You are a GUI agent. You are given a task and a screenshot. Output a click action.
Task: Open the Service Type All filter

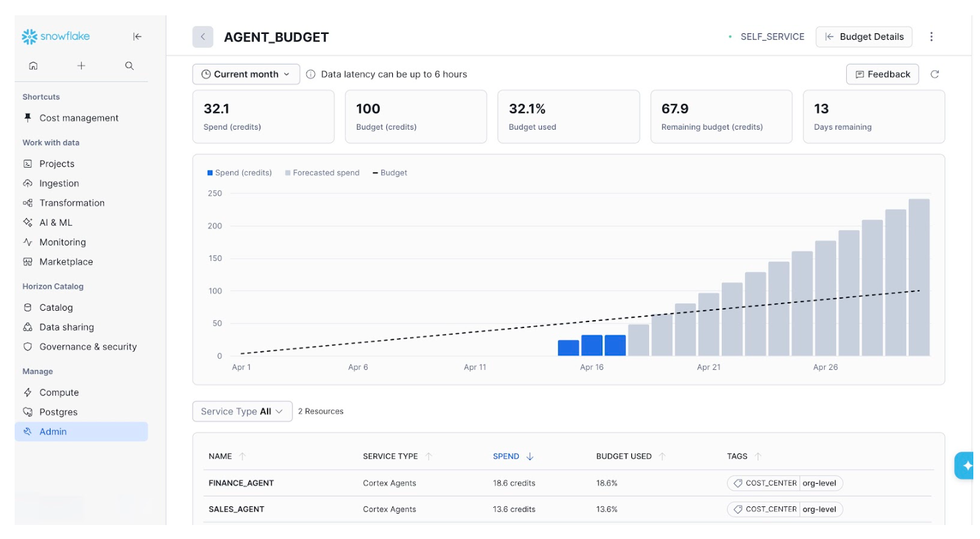point(242,411)
